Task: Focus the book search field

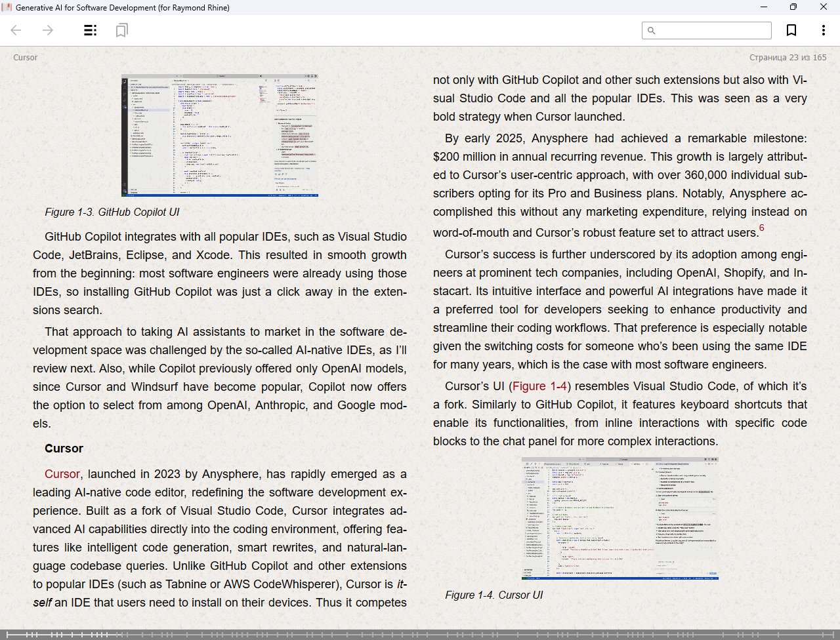Action: [712, 31]
